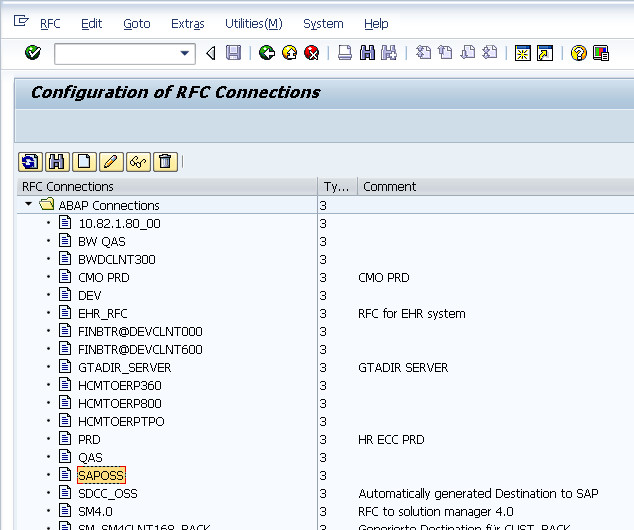Select the SM4.0 connection
Screen dimensions: 634x530
[95, 511]
